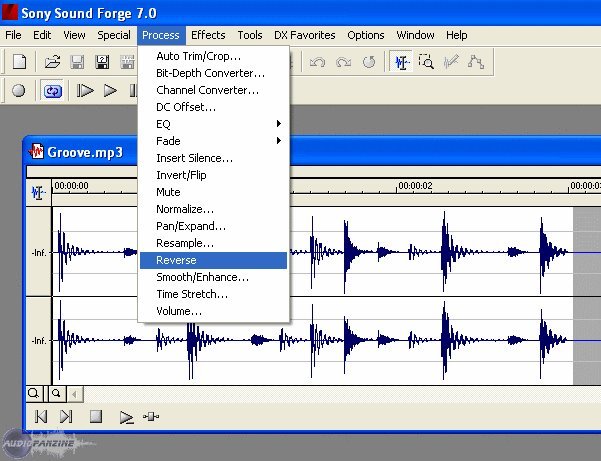The height and width of the screenshot is (461, 601).
Task: Click the Groove.mp3 title bar text
Action: [85, 152]
